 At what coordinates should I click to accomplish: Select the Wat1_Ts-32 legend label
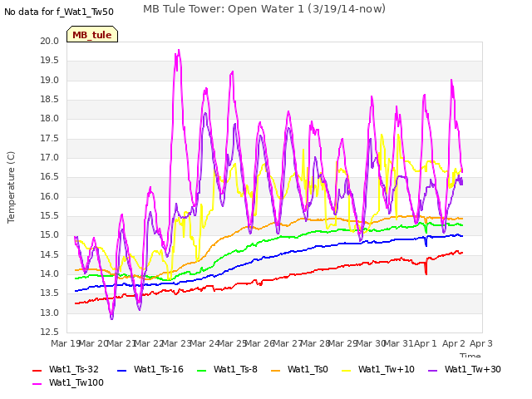pyautogui.click(x=74, y=369)
